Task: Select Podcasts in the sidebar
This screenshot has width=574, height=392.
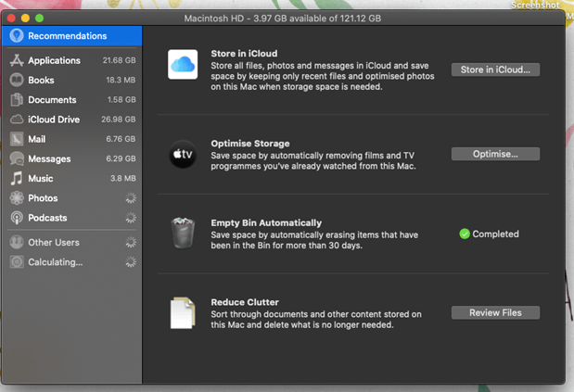Action: [x=71, y=218]
